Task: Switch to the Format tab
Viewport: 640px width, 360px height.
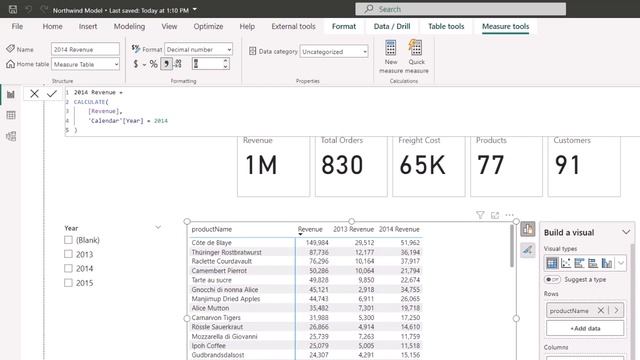Action: pyautogui.click(x=344, y=26)
